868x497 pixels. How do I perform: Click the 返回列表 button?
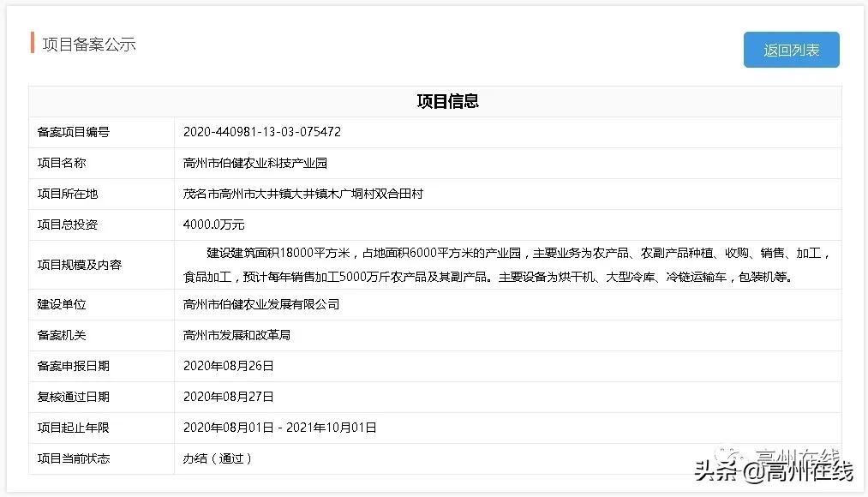(789, 50)
